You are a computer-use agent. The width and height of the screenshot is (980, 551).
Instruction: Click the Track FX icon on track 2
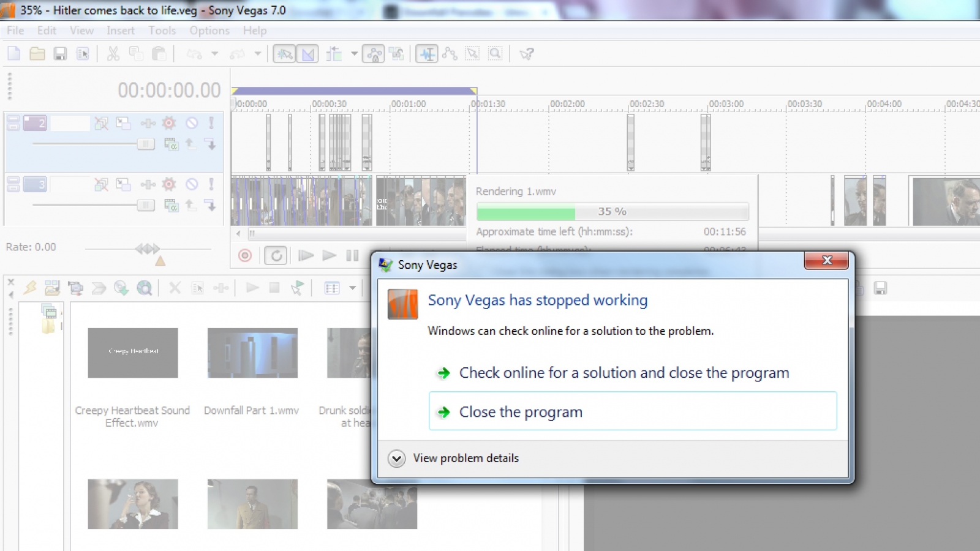169,123
